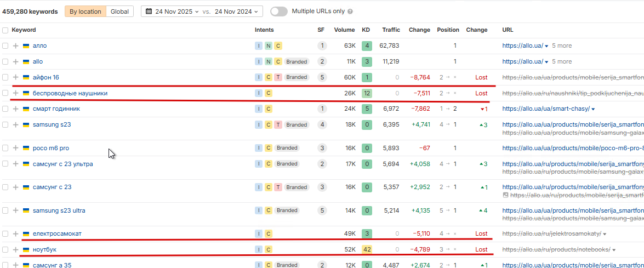The image size is (644, 268).
Task: Expand plus icon for айфон 16
Action: [x=15, y=77]
